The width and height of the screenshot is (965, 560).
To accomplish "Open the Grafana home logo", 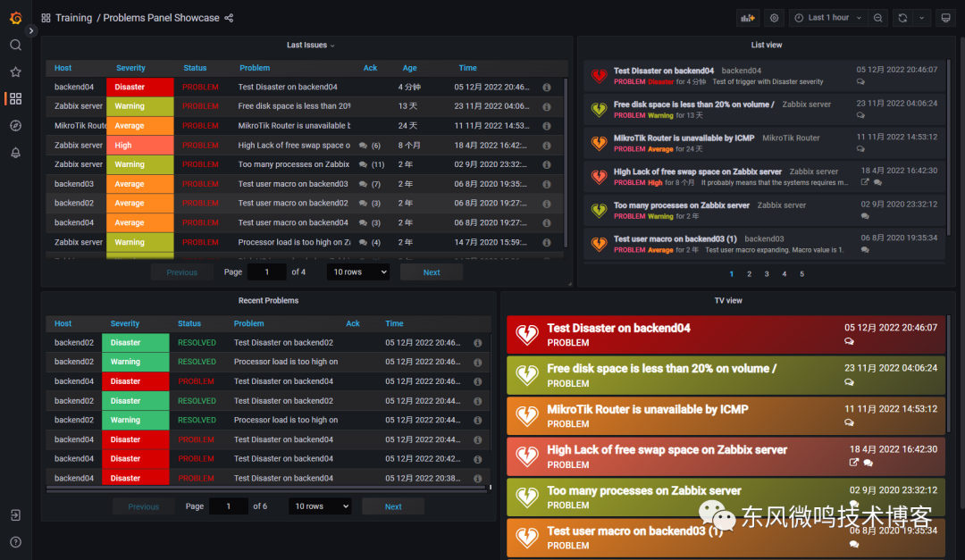I will point(15,18).
